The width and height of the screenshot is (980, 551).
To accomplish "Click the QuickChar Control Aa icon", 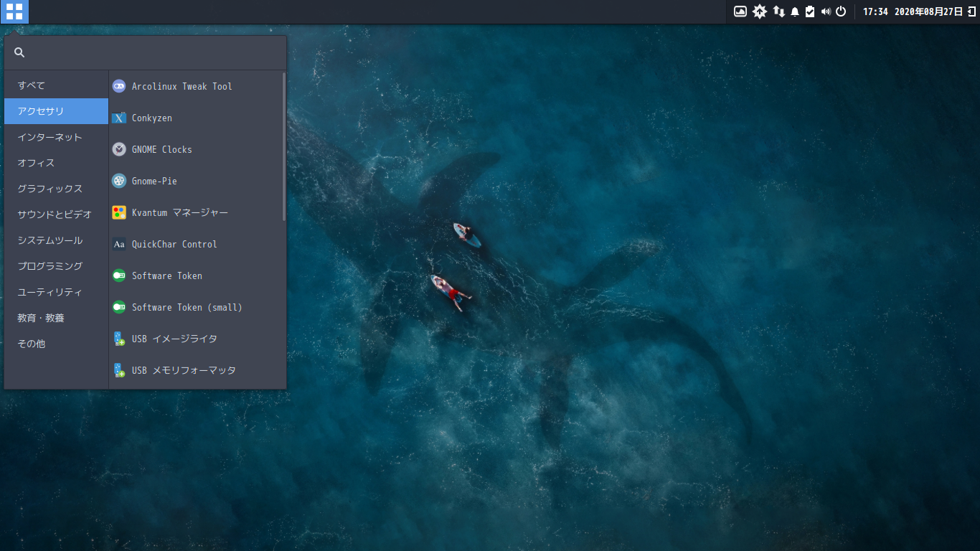I will pos(119,244).
